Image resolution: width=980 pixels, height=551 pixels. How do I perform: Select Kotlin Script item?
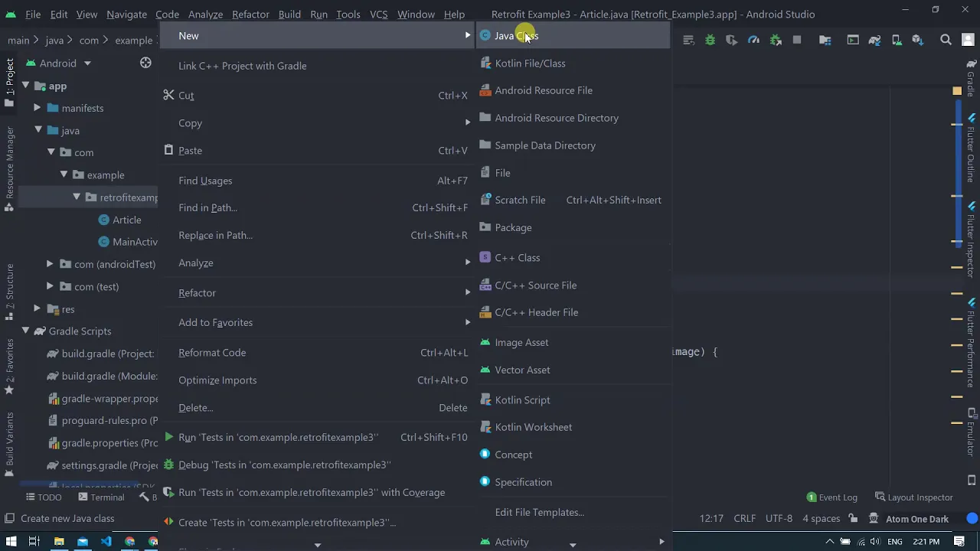pyautogui.click(x=573, y=400)
